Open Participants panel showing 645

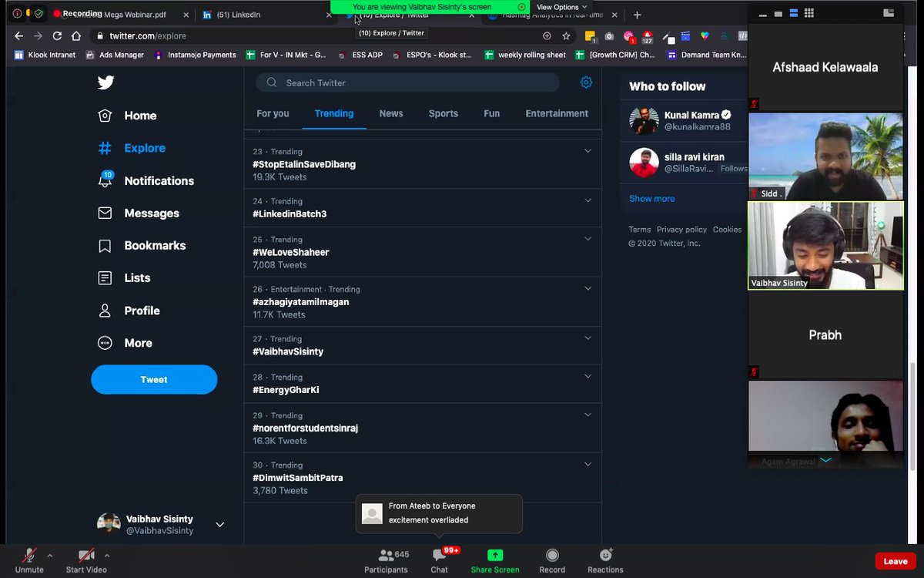pos(387,560)
